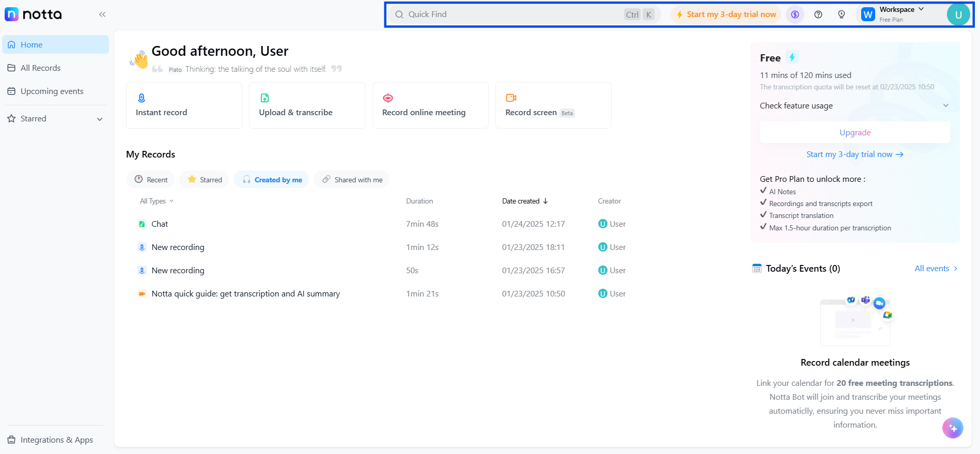
Task: Click the Upload & transcribe card
Action: point(307,105)
